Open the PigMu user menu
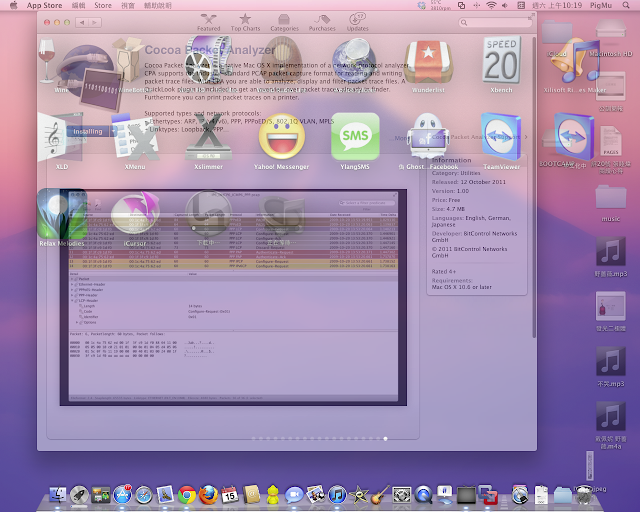The image size is (640, 512). [601, 5]
